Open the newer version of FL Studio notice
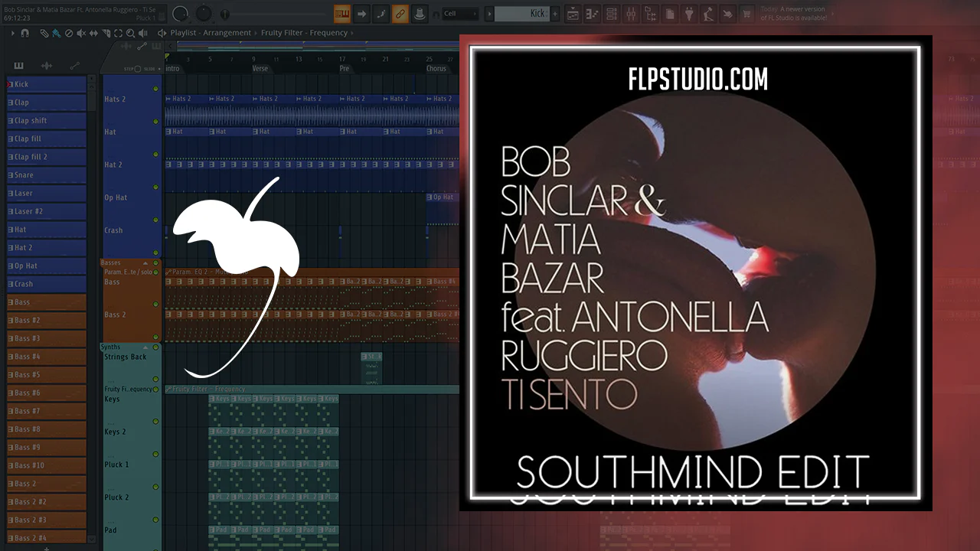Image resolution: width=980 pixels, height=551 pixels. pos(794,13)
